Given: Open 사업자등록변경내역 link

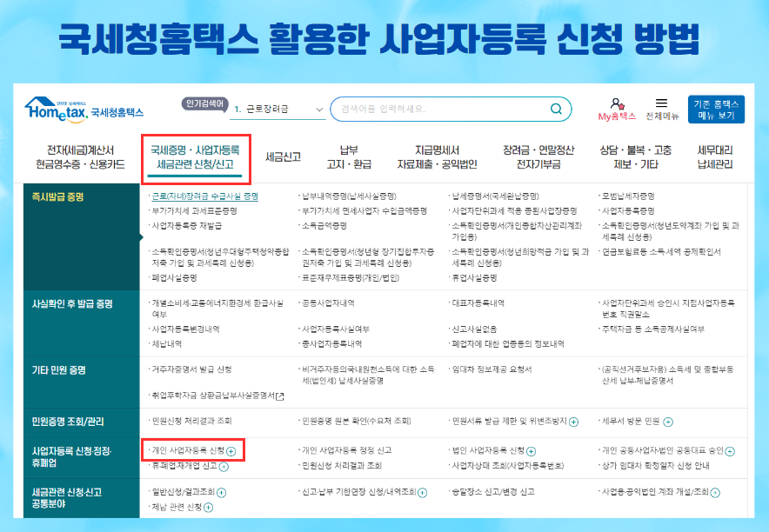Looking at the screenshot, I should [186, 329].
